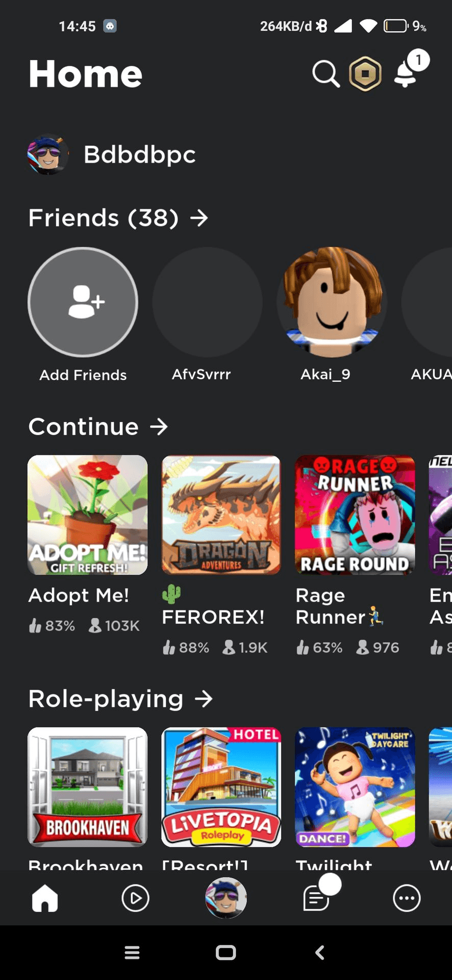The width and height of the screenshot is (452, 980).
Task: Open Dragon Adventures FEROREX thumbnail
Action: pyautogui.click(x=221, y=515)
